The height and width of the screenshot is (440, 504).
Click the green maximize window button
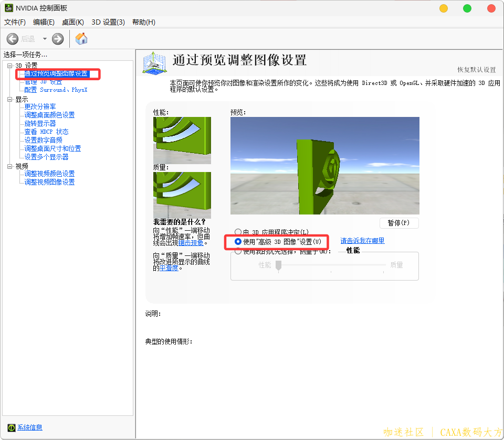tap(467, 8)
